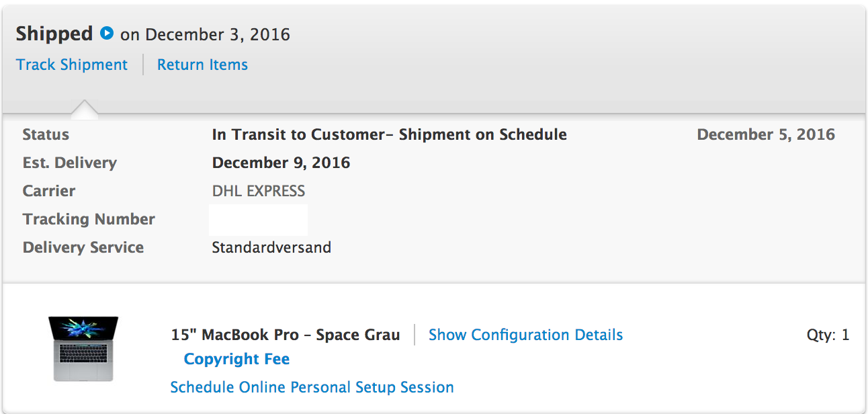Image resolution: width=868 pixels, height=414 pixels.
Task: Open the Return Items link
Action: point(202,65)
